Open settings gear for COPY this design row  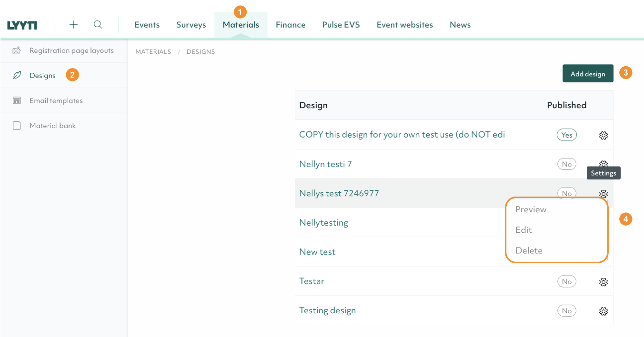click(x=603, y=135)
